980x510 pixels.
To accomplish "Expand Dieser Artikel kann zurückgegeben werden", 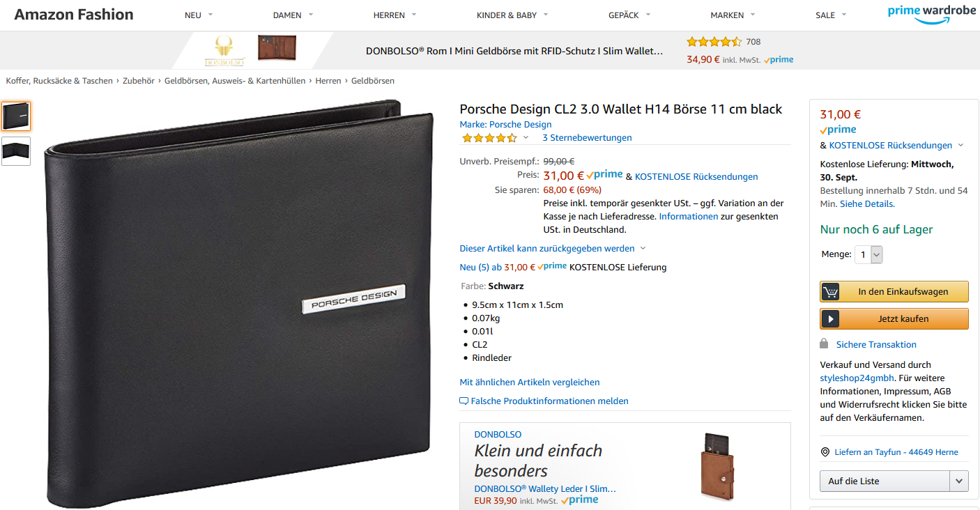I will click(553, 249).
